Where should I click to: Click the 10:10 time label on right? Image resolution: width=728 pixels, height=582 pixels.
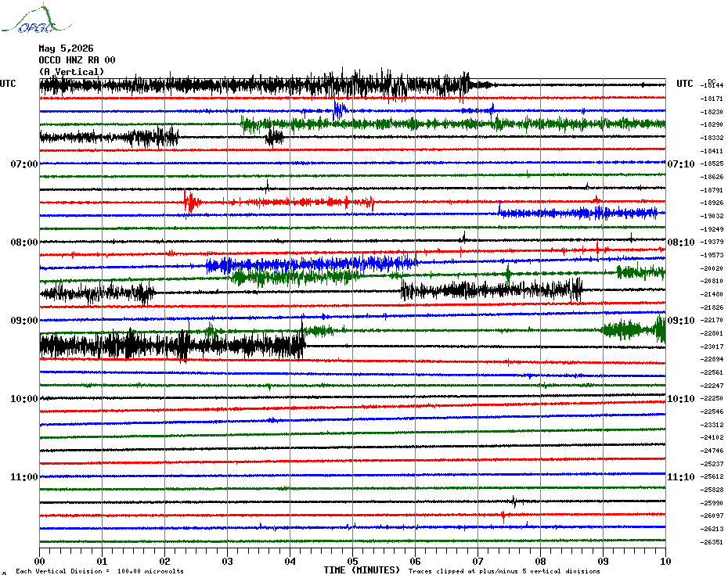[x=681, y=399]
